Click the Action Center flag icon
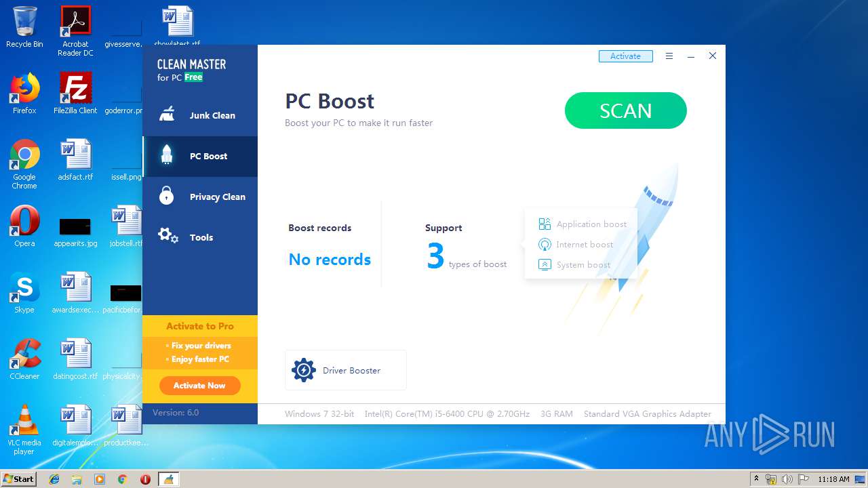This screenshot has width=868, height=488. [804, 479]
